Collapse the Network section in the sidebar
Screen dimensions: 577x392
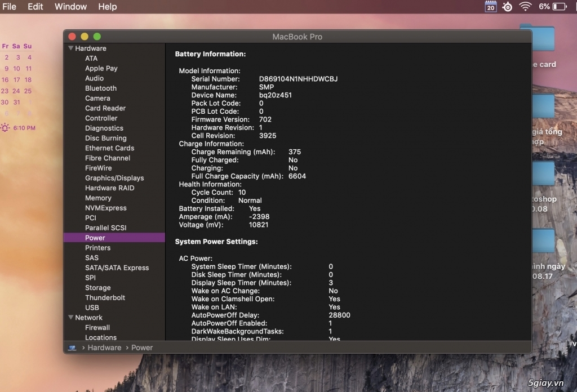pyautogui.click(x=70, y=317)
